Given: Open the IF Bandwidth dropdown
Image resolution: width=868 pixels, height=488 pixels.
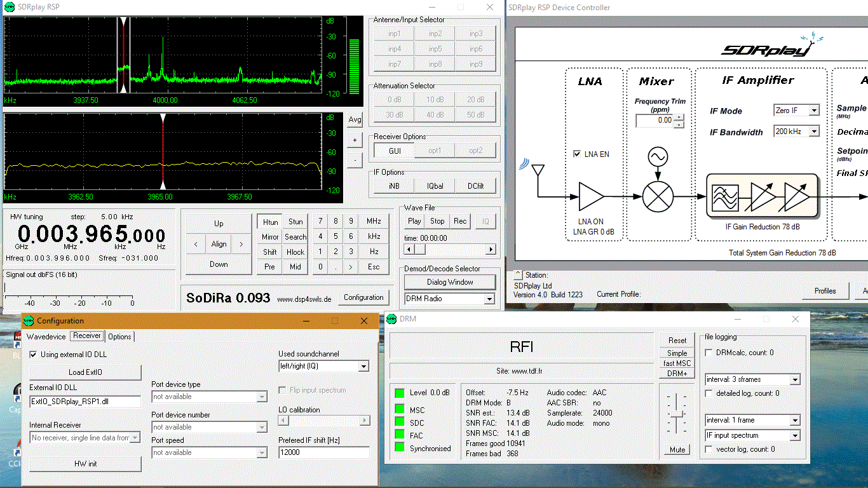Looking at the screenshot, I should pyautogui.click(x=814, y=132).
